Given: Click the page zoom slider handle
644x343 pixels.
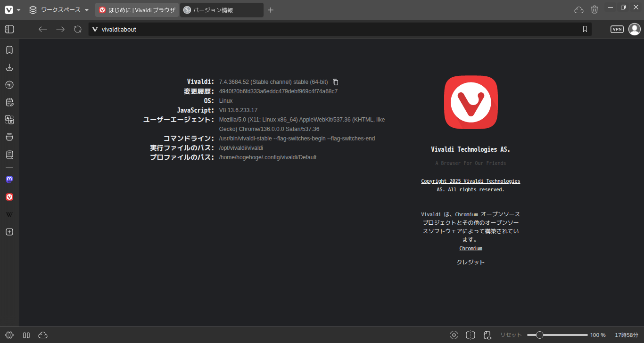Looking at the screenshot, I should [540, 335].
